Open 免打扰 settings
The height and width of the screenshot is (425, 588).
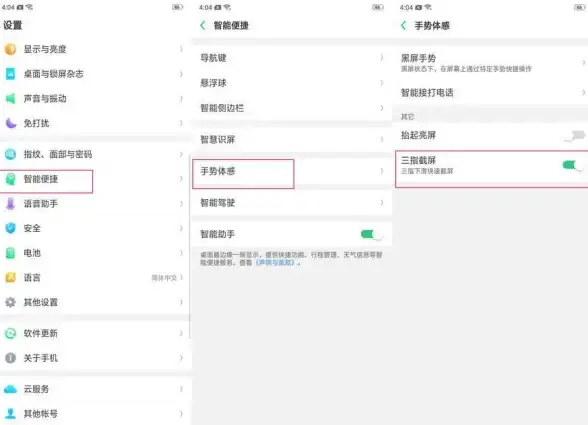click(96, 123)
